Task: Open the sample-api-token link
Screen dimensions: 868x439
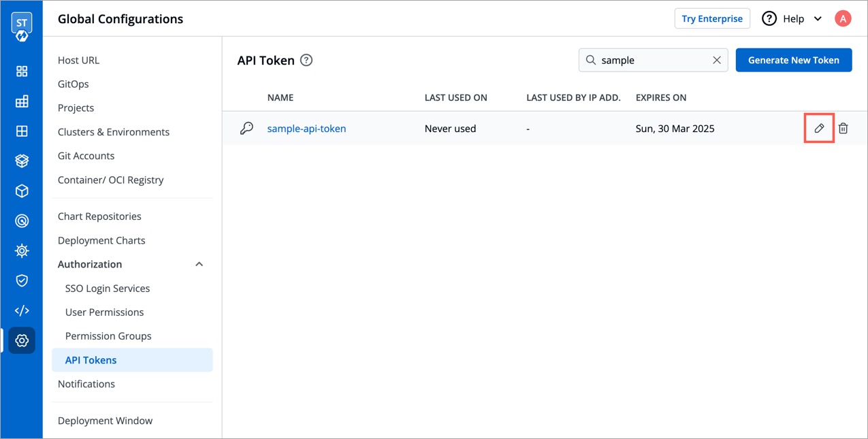Action: click(306, 129)
